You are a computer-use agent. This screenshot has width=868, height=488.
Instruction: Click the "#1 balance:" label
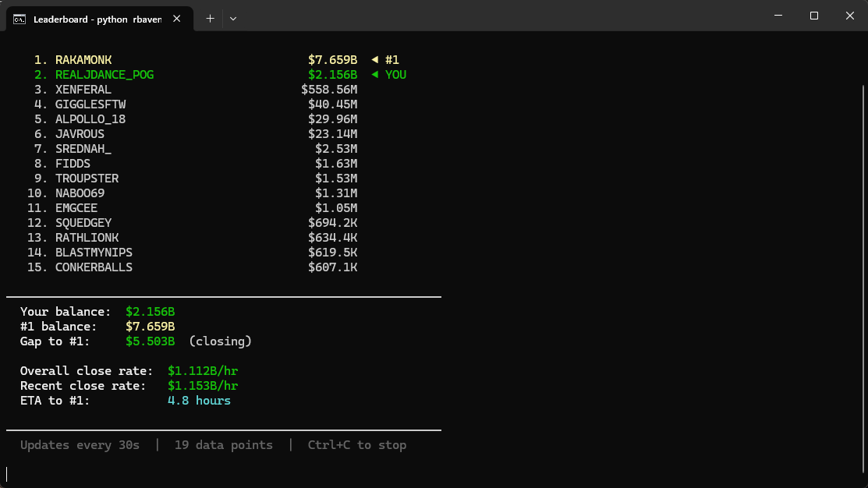(x=58, y=327)
